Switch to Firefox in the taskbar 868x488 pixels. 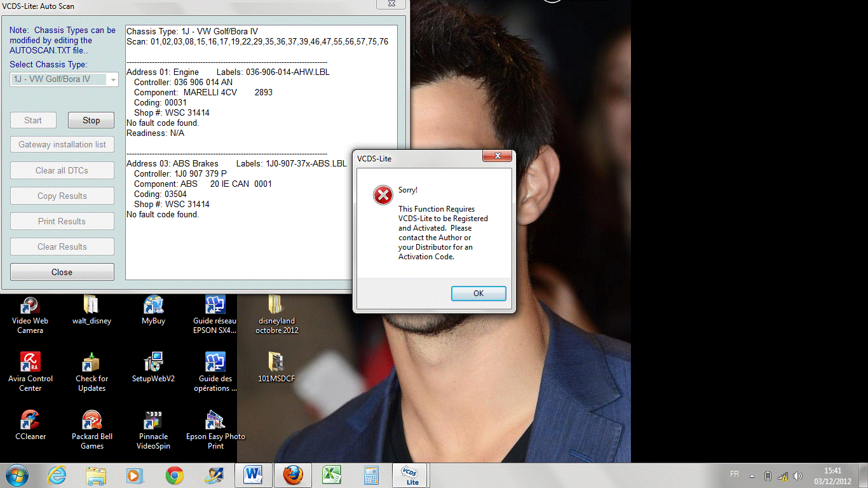[293, 475]
